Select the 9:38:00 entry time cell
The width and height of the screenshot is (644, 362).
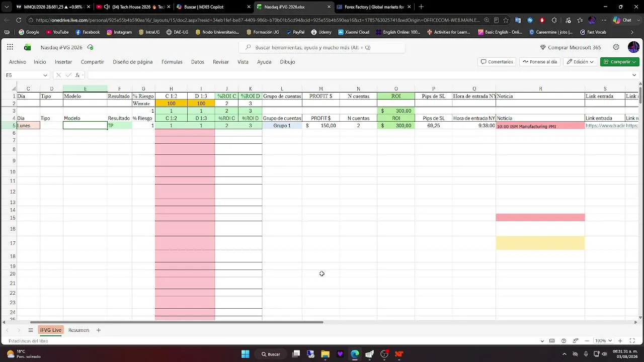pyautogui.click(x=474, y=126)
